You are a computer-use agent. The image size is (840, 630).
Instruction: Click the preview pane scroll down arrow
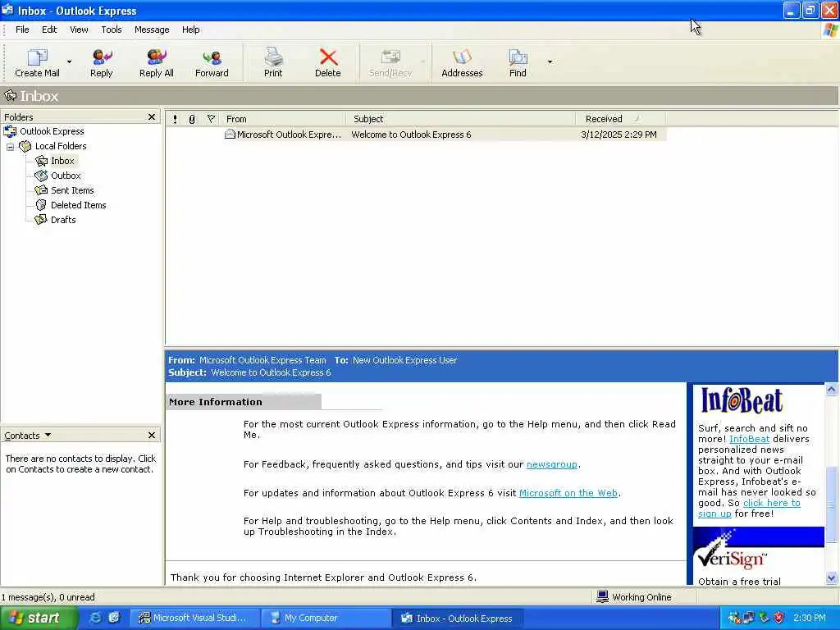coord(832,577)
